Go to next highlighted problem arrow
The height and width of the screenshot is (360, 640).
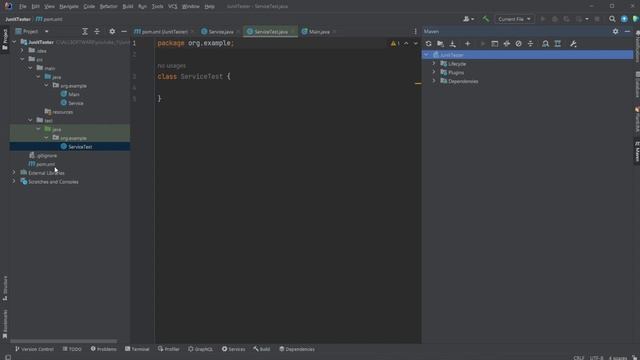(416, 43)
